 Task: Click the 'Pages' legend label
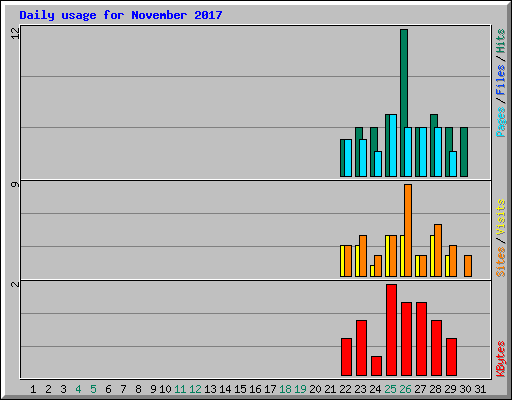[x=501, y=122]
